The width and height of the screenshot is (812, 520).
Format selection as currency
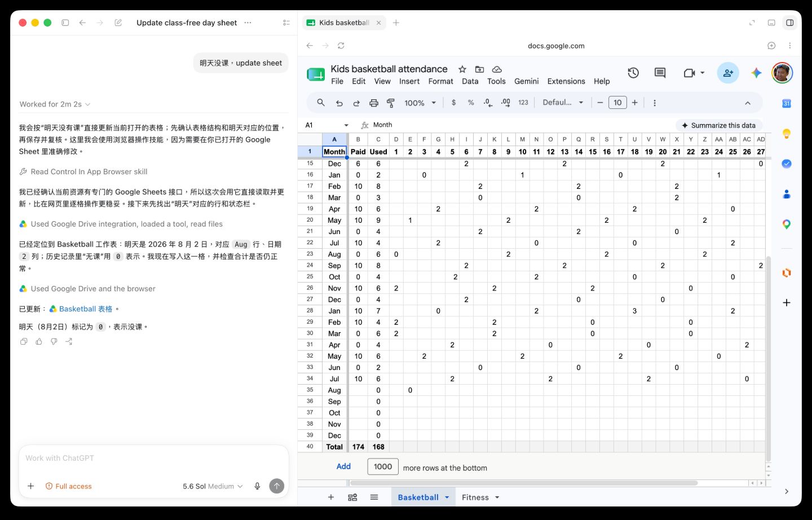(454, 103)
